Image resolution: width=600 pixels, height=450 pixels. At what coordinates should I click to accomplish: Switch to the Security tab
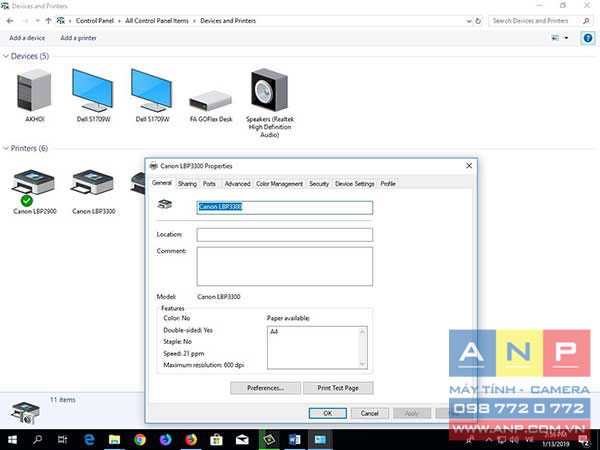319,184
